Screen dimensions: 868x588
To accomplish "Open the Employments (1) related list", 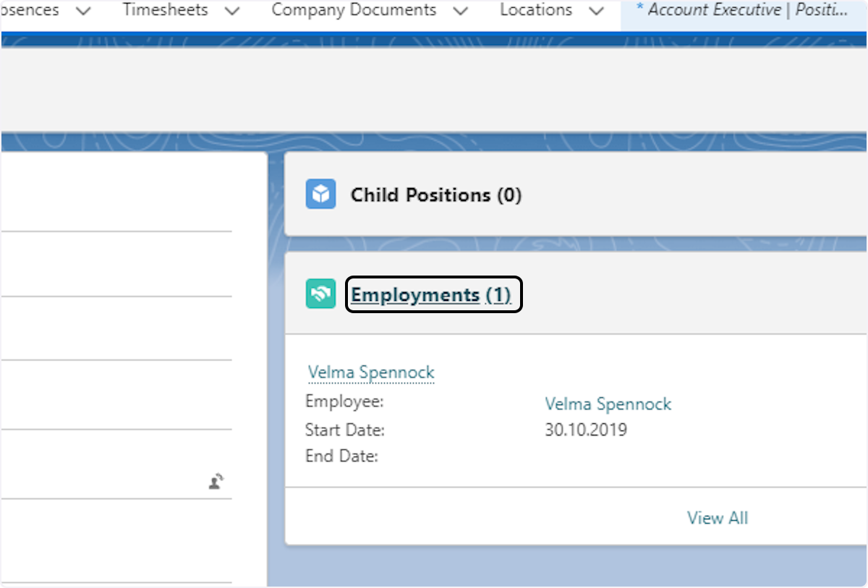I will [x=432, y=294].
